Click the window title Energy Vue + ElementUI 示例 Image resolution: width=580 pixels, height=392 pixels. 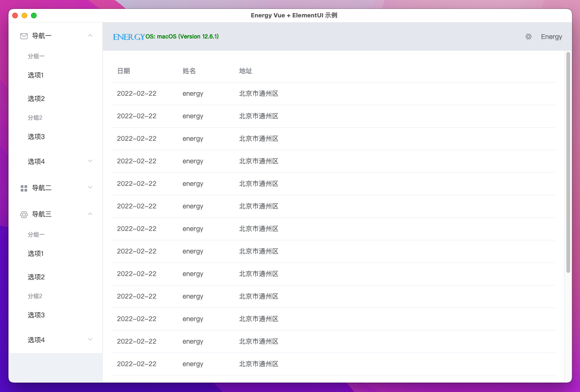click(294, 15)
